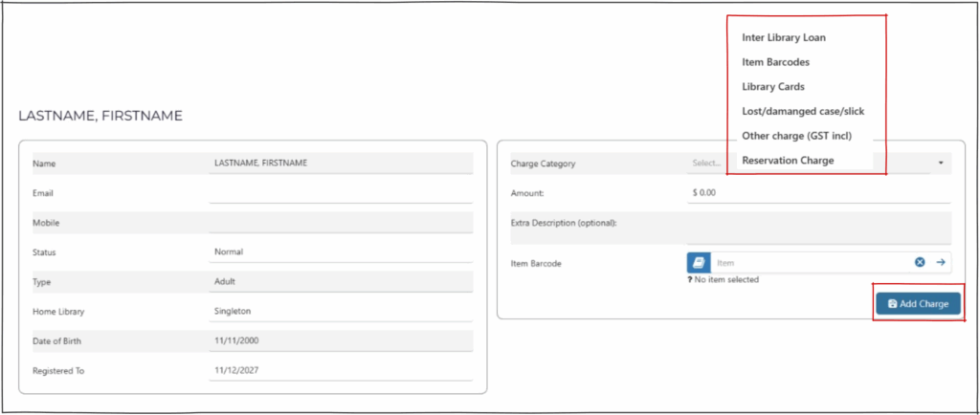Select Reservation Charge from the list
The image size is (980, 415).
point(788,160)
